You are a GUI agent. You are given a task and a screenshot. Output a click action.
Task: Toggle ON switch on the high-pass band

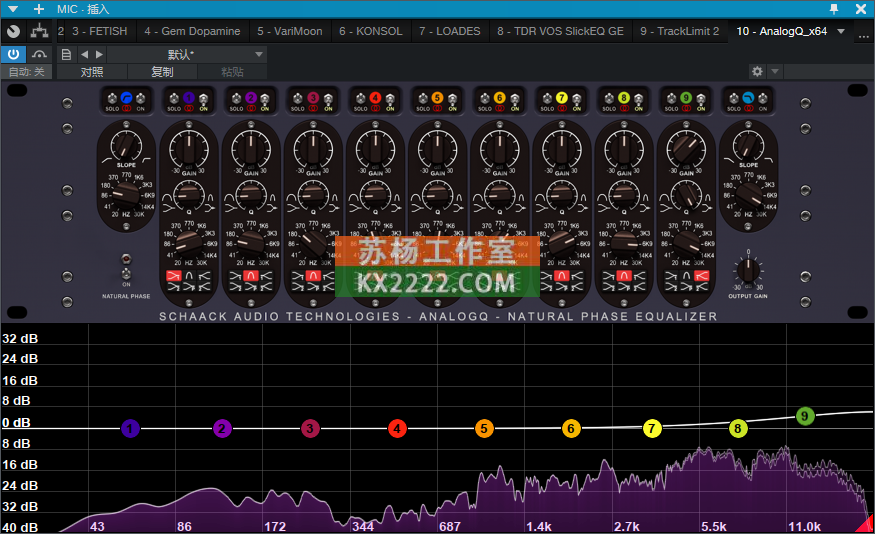pyautogui.click(x=141, y=99)
